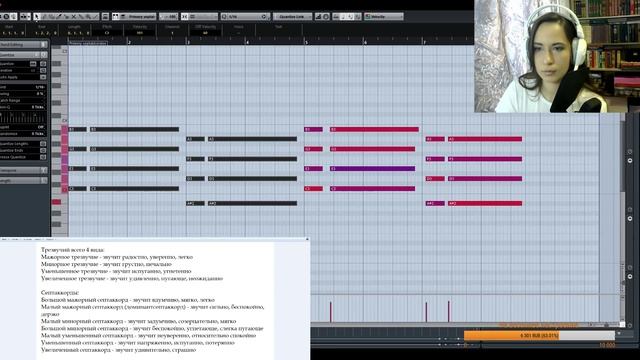640x360 pixels.
Task: Click the Off Velocity value field
Action: pos(205,33)
